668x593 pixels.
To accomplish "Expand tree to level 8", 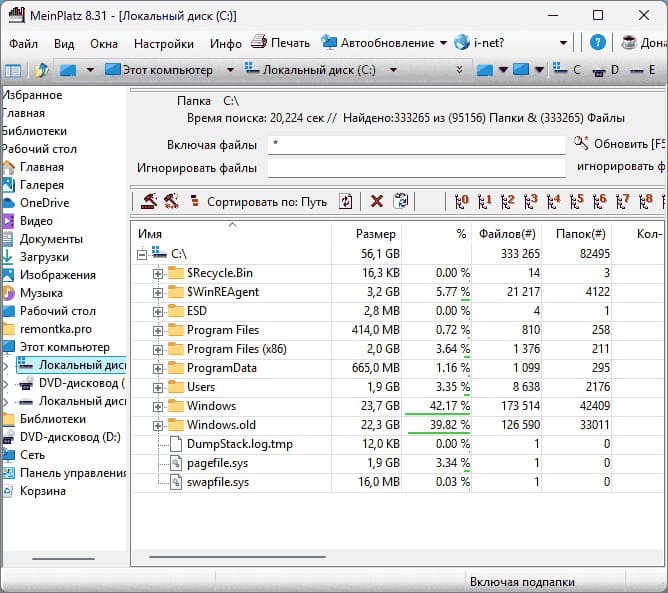I will pos(645,201).
